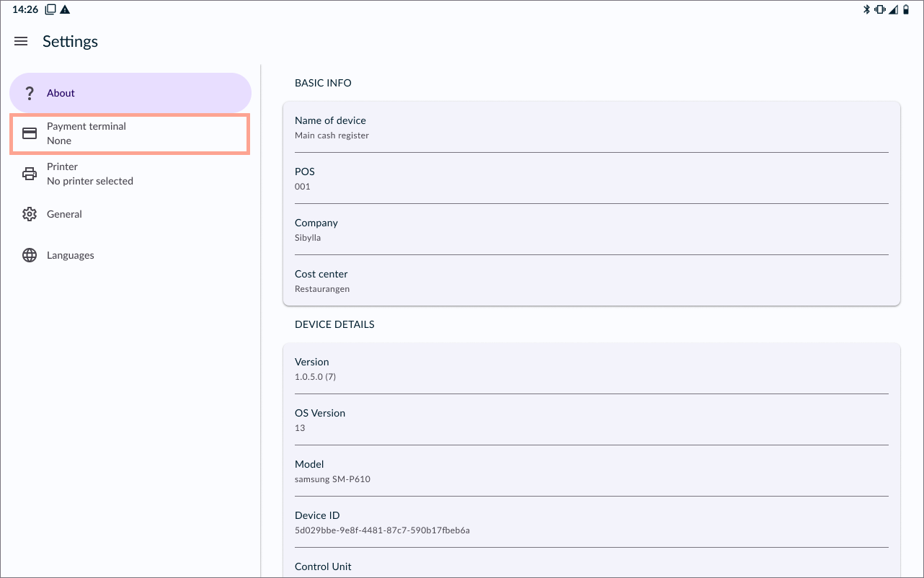Click the Device ID row
This screenshot has width=924, height=578.
point(592,522)
